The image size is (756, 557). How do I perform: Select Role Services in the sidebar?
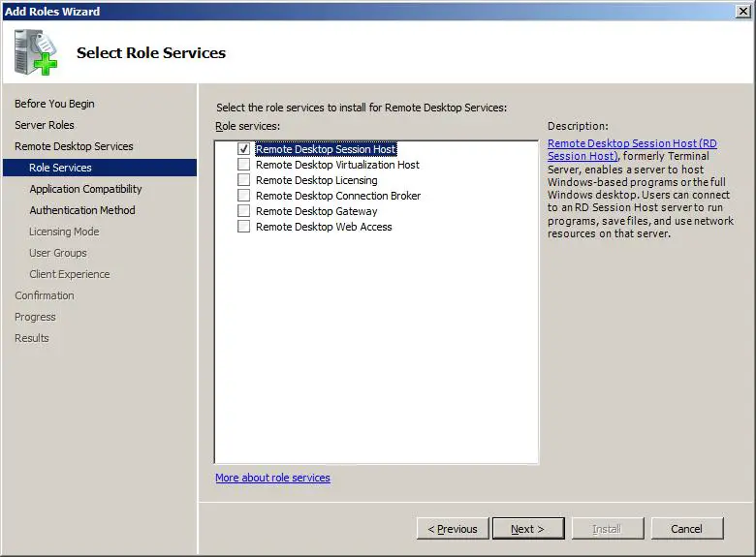60,168
